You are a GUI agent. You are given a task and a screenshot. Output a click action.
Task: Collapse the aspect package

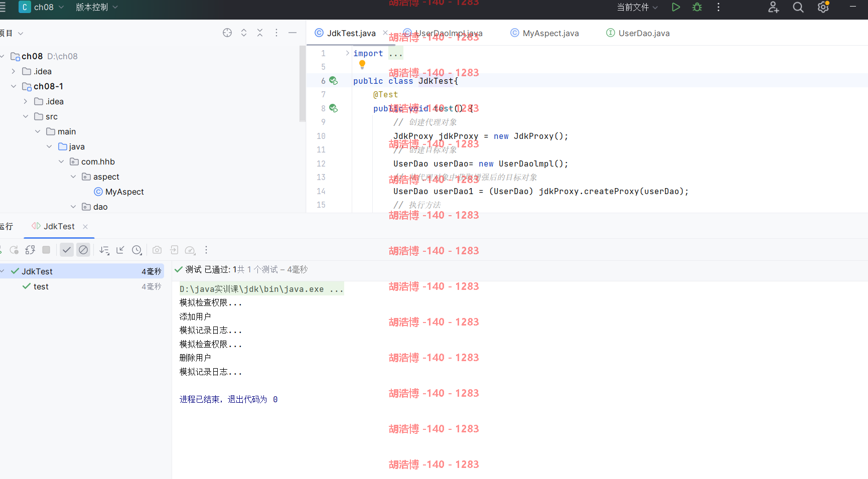(73, 177)
